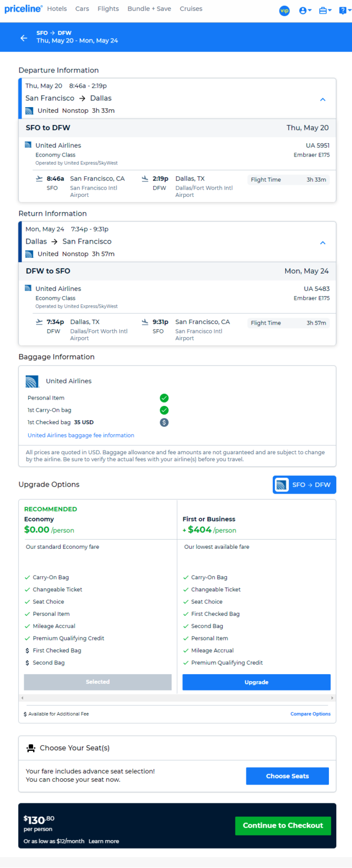Open the Flights menu item
The image size is (352, 868).
click(108, 9)
